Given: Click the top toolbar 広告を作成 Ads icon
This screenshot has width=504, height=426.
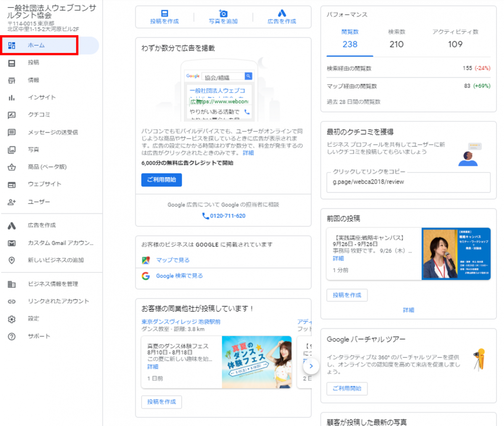Looking at the screenshot, I should (x=282, y=13).
